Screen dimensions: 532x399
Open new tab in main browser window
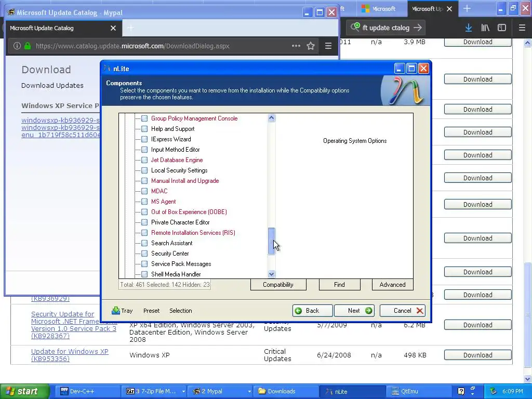467,9
